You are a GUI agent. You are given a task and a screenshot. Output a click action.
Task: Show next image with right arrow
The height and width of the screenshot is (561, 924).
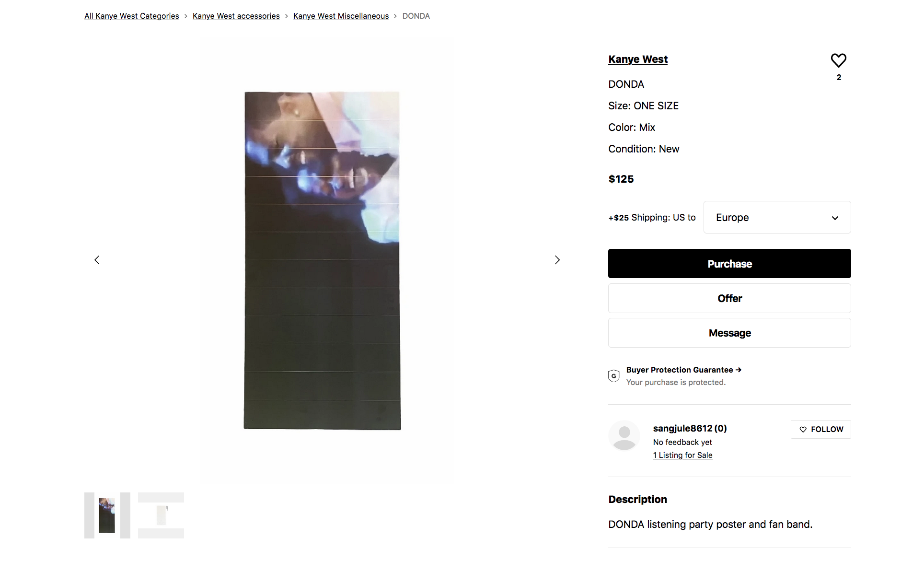click(557, 260)
